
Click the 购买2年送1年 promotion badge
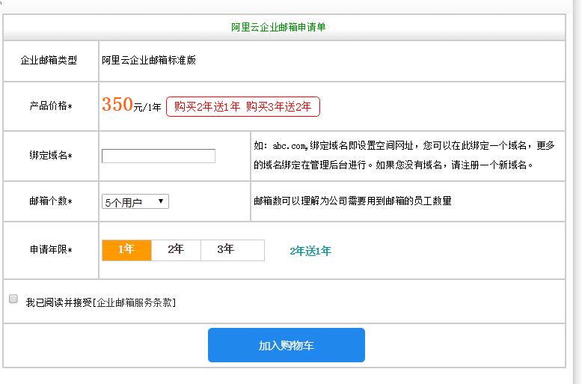(x=243, y=106)
